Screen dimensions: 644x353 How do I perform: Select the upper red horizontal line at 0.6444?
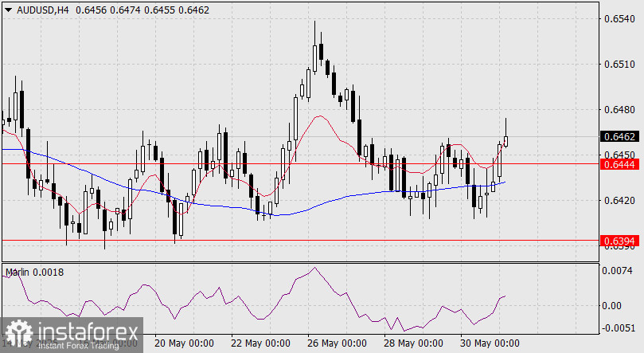tap(300, 163)
